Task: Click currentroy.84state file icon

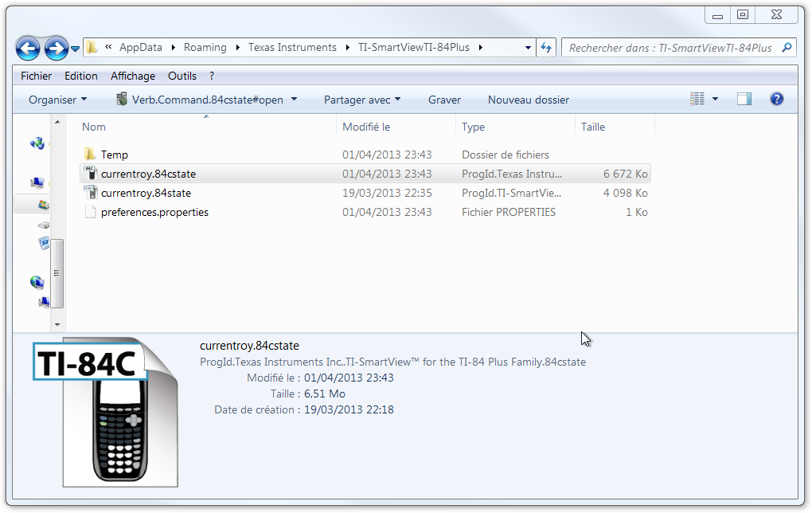Action: coord(90,192)
